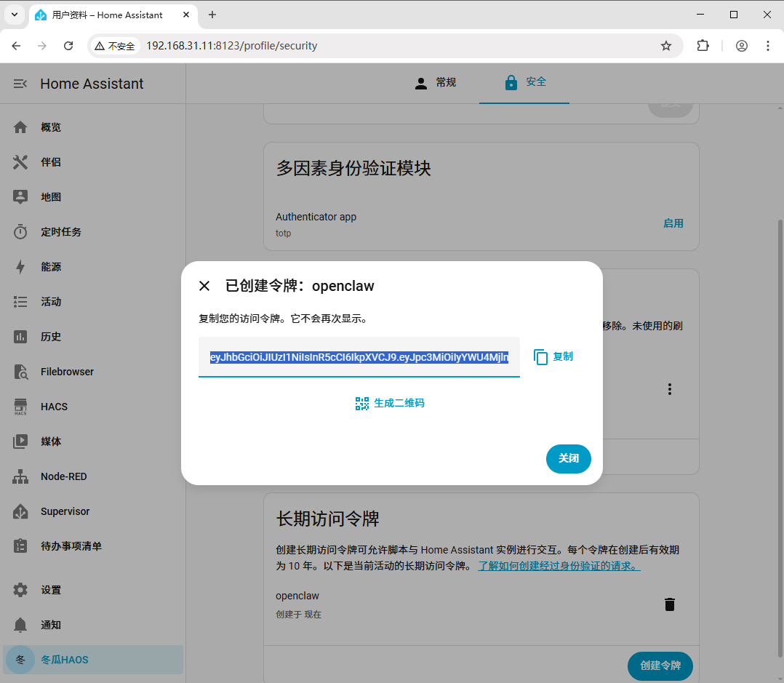Open Filebrowser in sidebar

coord(93,372)
